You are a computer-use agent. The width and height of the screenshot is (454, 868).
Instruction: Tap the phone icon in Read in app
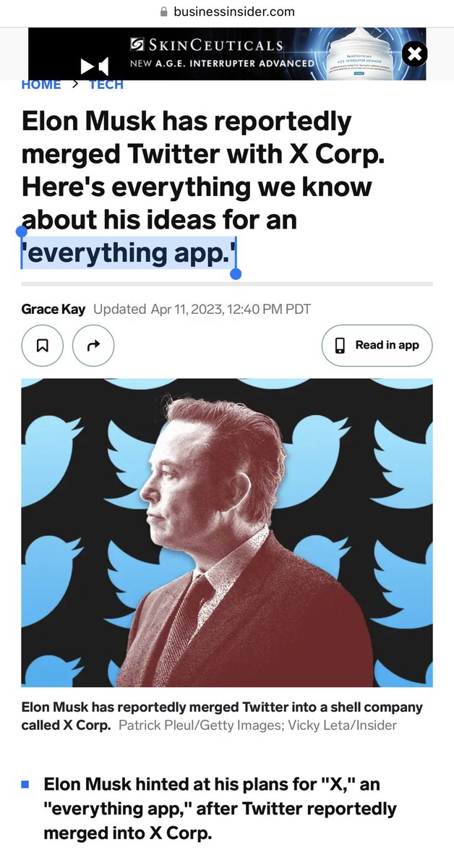[340, 346]
